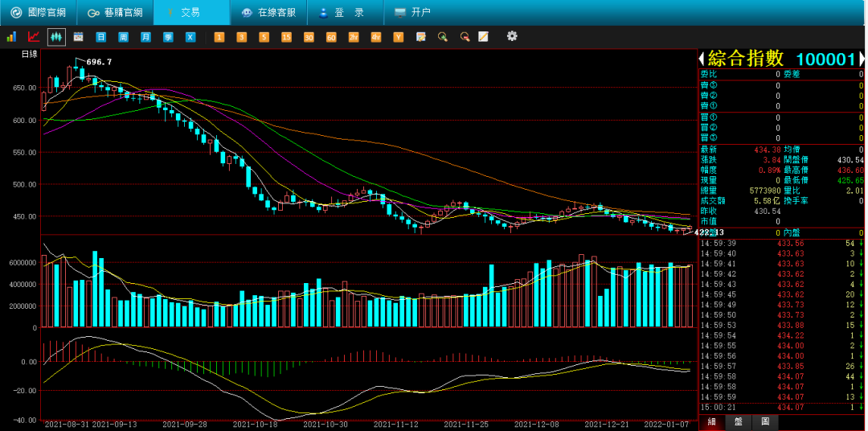The image size is (868, 431).
Task: Click the 15:00:21 trade row
Action: [781, 407]
